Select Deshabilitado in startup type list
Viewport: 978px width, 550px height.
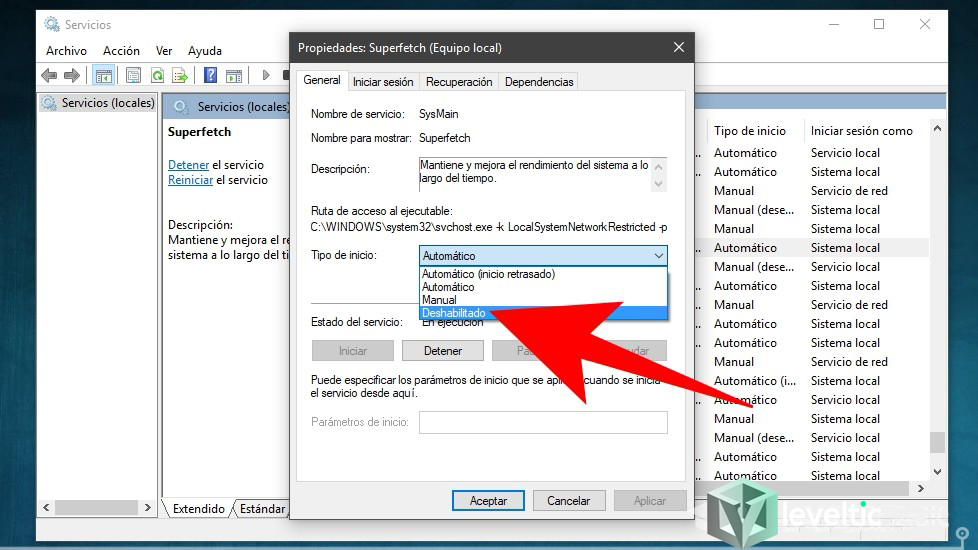(x=454, y=313)
